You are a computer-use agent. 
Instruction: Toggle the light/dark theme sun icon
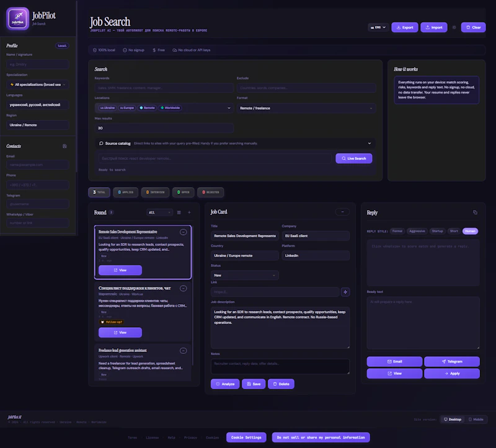[x=454, y=27]
